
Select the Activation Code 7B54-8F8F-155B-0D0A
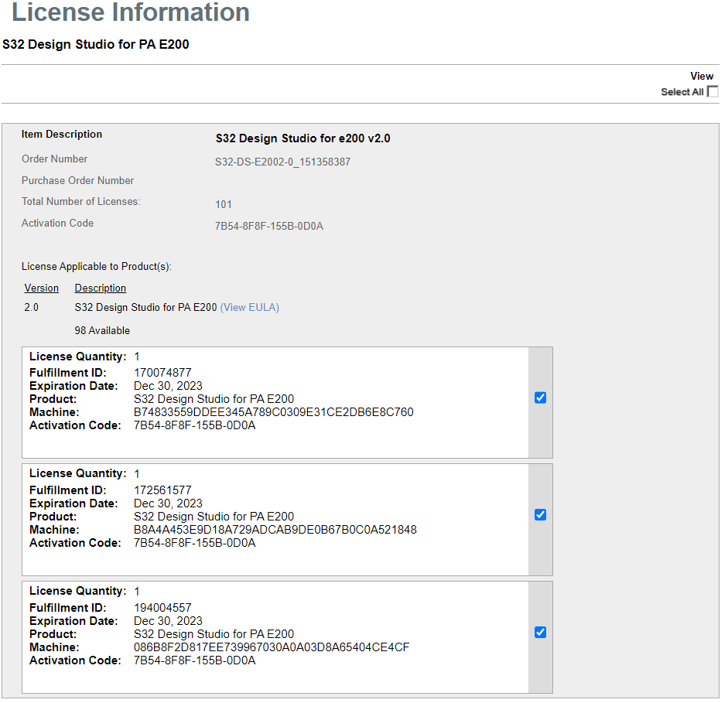[269, 226]
